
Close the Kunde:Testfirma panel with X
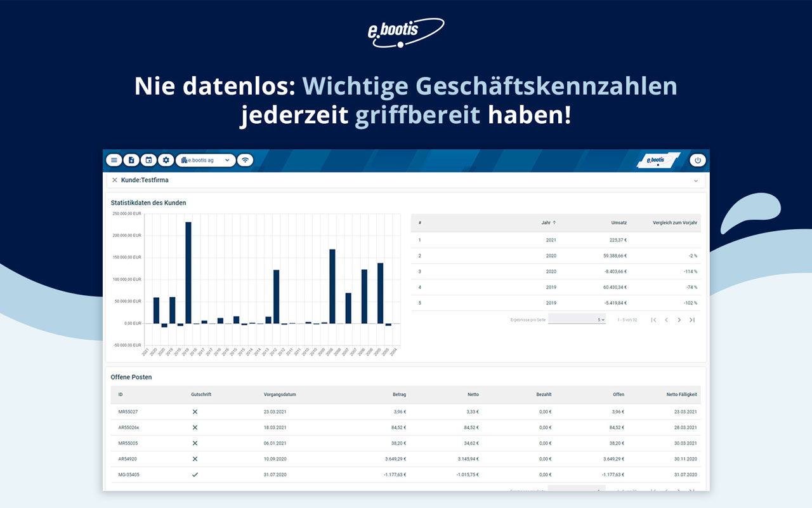(x=115, y=180)
